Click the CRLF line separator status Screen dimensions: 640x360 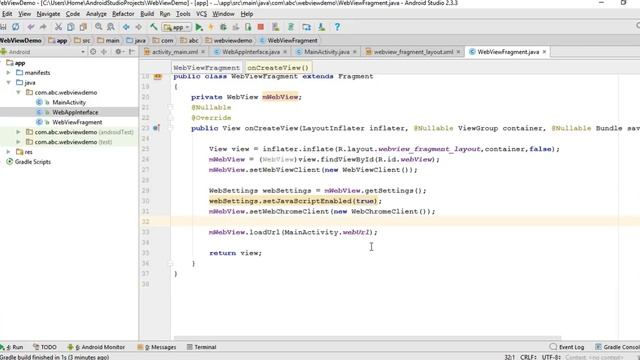tap(528, 357)
